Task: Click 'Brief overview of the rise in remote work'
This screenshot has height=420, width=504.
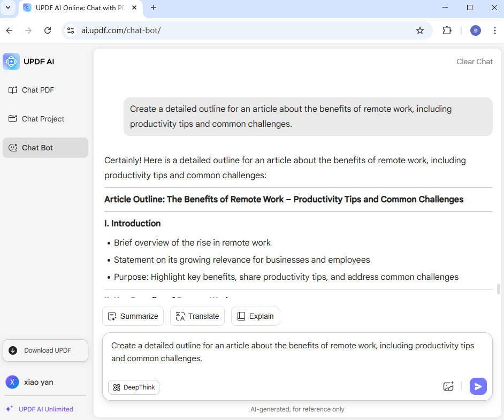Action: tap(192, 242)
